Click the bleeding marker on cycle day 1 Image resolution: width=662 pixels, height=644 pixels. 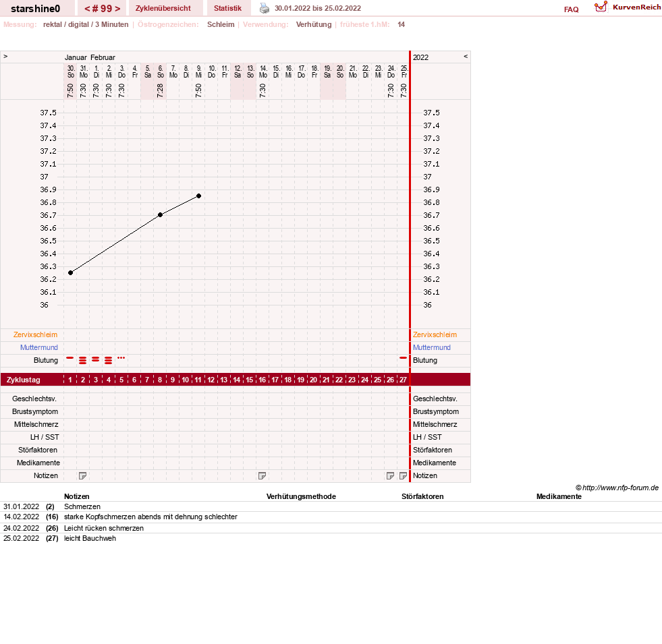pyautogui.click(x=70, y=358)
